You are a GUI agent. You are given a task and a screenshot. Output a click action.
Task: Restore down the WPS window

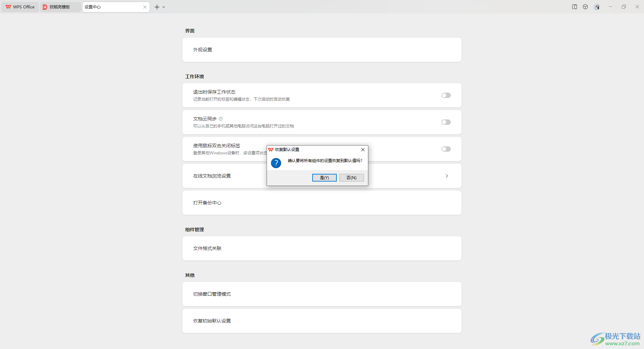click(624, 7)
